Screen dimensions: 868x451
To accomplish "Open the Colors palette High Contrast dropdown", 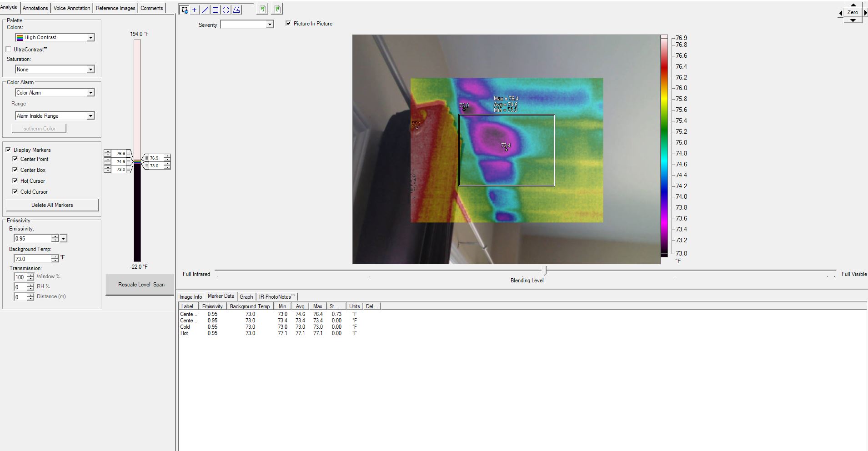I will point(55,37).
